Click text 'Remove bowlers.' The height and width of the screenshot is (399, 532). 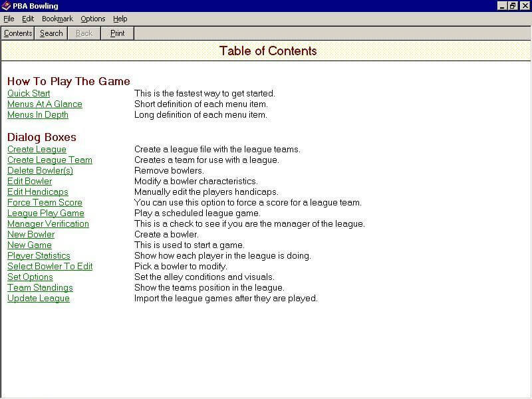click(x=169, y=171)
